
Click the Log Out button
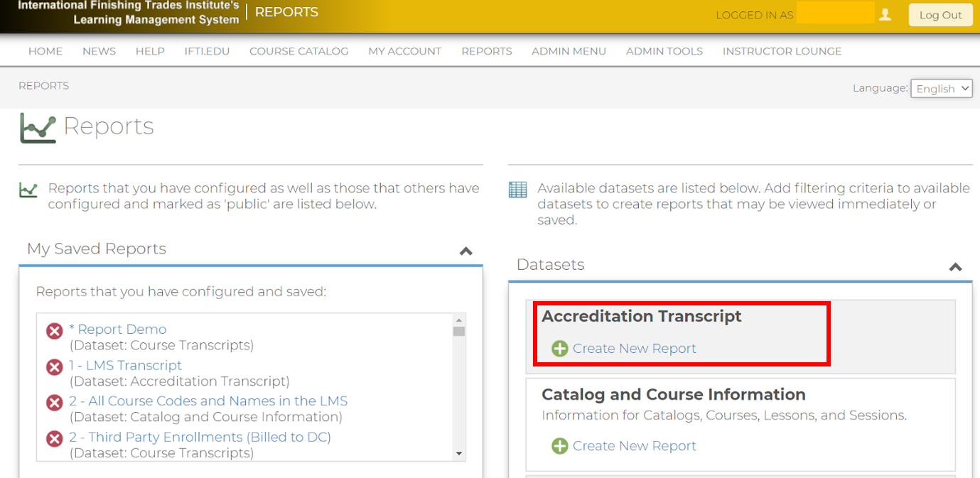pos(941,15)
